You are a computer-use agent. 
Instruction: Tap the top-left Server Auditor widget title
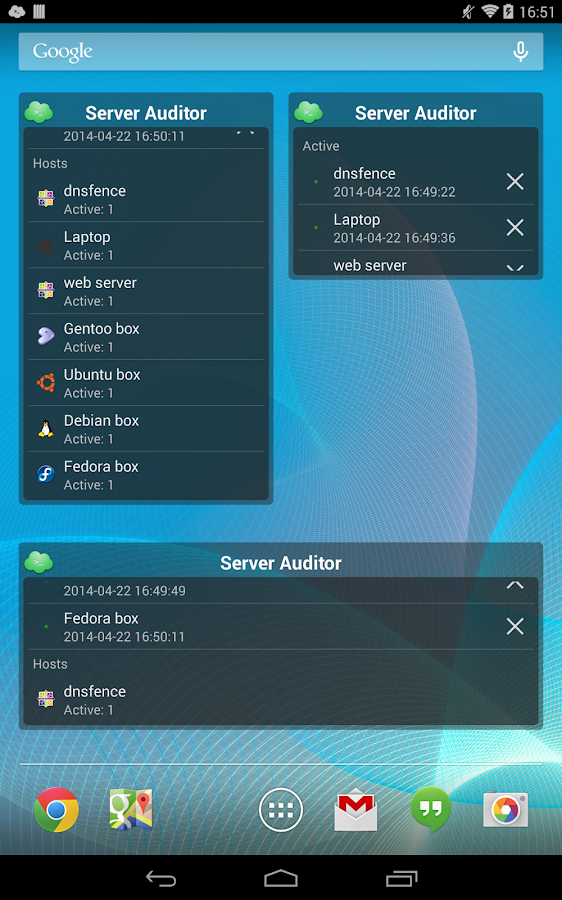[146, 113]
